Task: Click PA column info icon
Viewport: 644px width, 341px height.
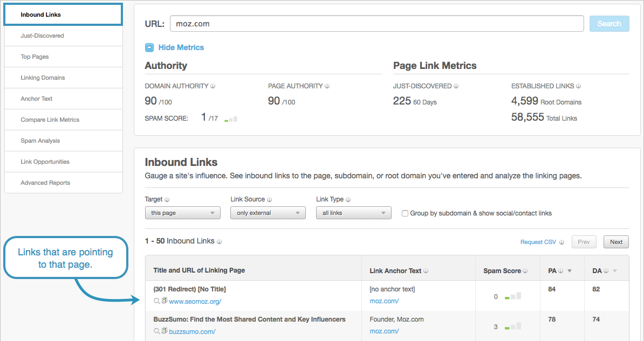Action: point(560,271)
